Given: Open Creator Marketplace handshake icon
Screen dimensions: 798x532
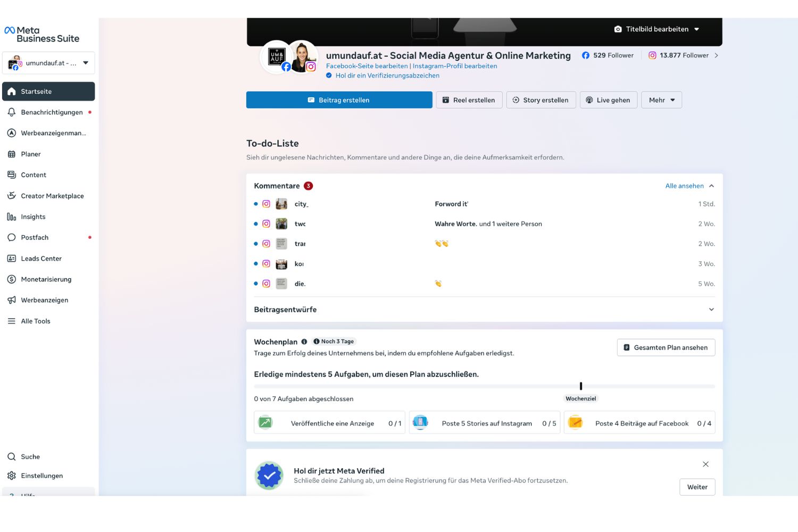Looking at the screenshot, I should (x=12, y=196).
